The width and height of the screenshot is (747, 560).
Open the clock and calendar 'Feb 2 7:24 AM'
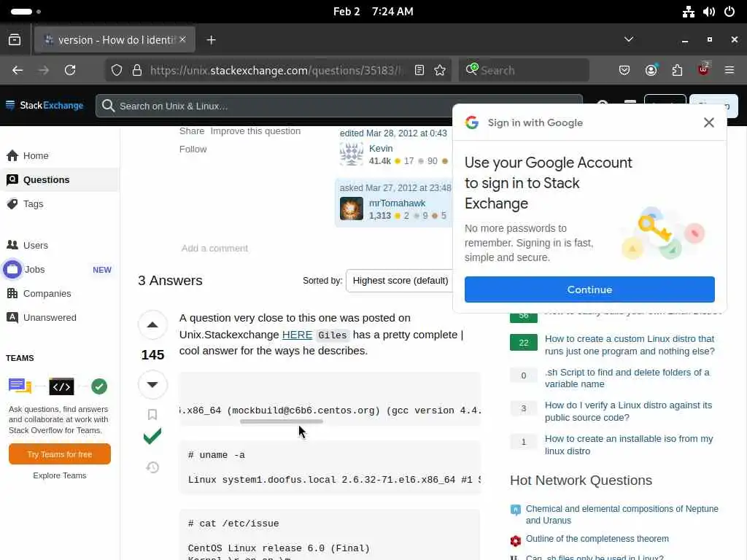click(x=373, y=12)
